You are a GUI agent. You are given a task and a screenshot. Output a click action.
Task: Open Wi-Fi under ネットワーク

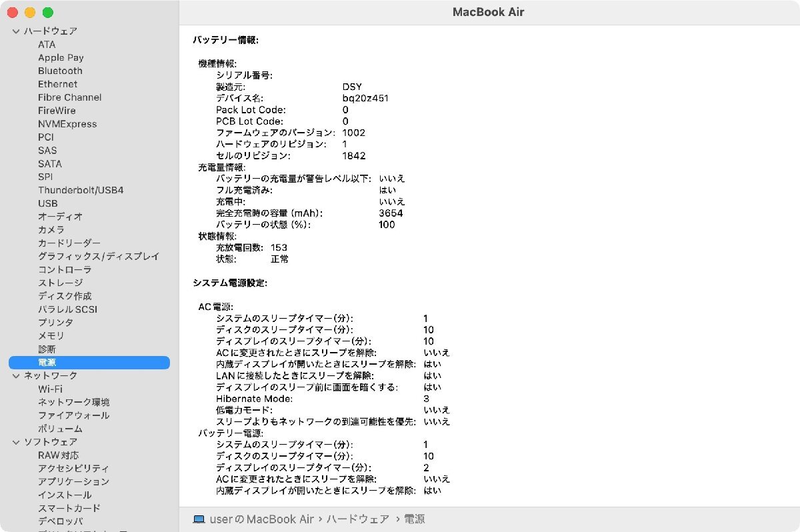click(x=50, y=389)
